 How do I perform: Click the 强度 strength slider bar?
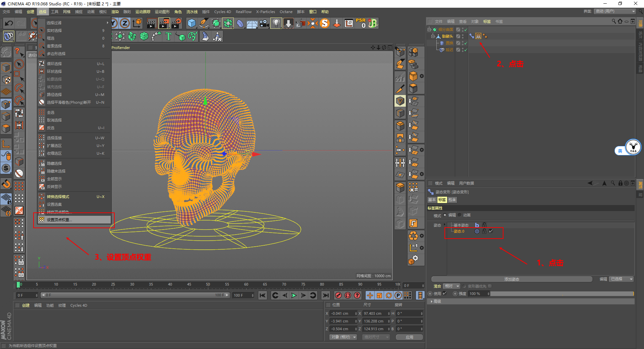coord(562,294)
